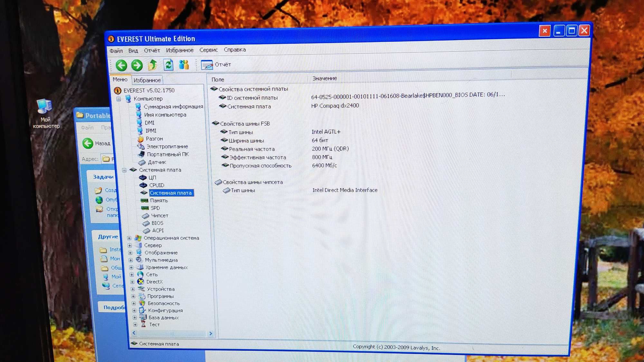Screen dimensions: 644x362
Task: Click the ACPI icon
Action: click(x=147, y=231)
